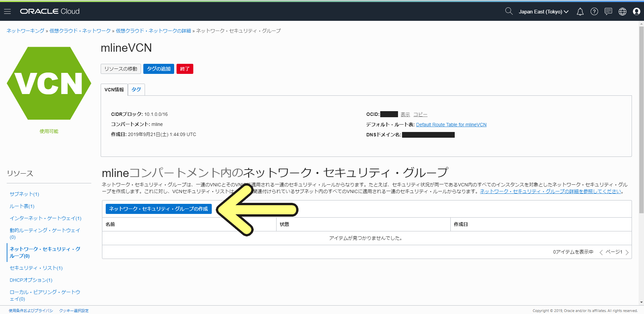Click the タグの追加 button
Image resolution: width=644 pixels, height=314 pixels.
[x=159, y=69]
